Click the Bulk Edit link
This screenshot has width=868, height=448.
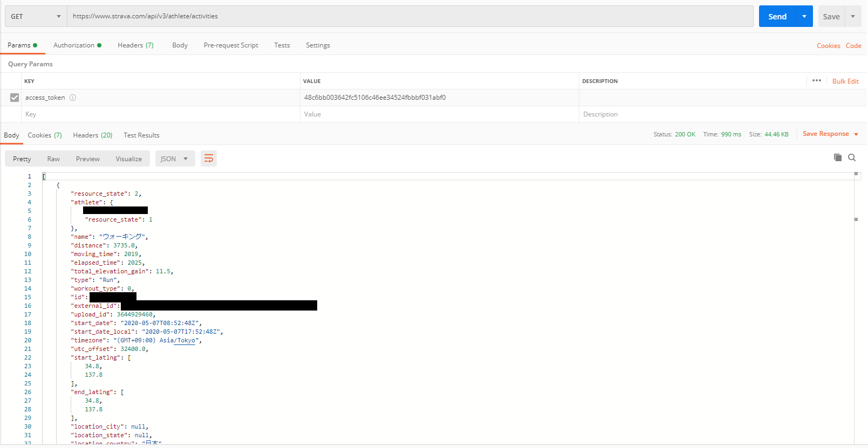pos(845,81)
